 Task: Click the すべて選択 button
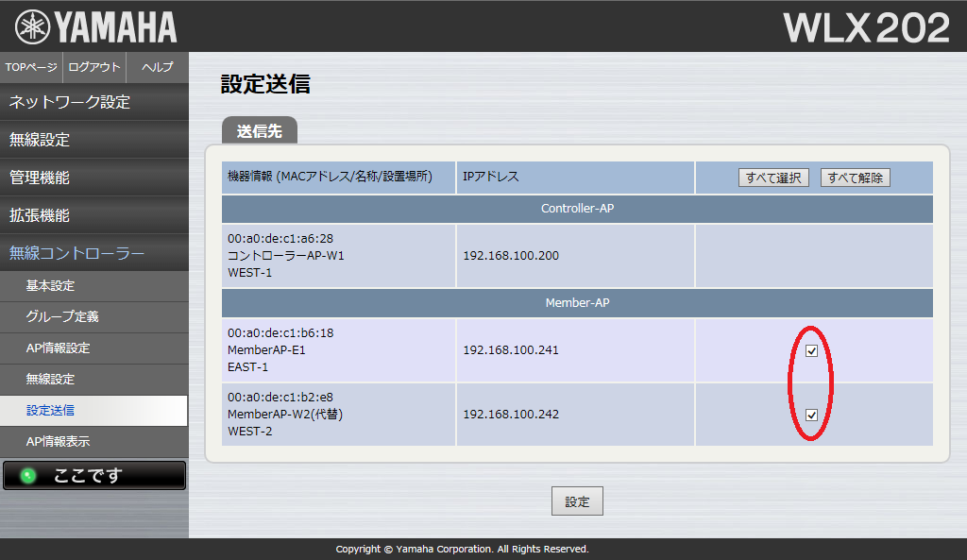(773, 178)
